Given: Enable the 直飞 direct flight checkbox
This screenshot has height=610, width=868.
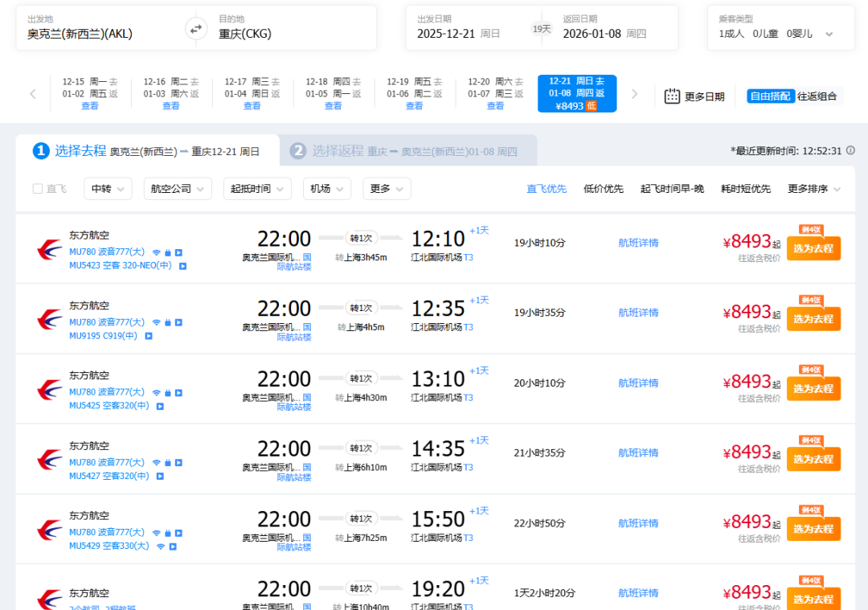Looking at the screenshot, I should [38, 189].
